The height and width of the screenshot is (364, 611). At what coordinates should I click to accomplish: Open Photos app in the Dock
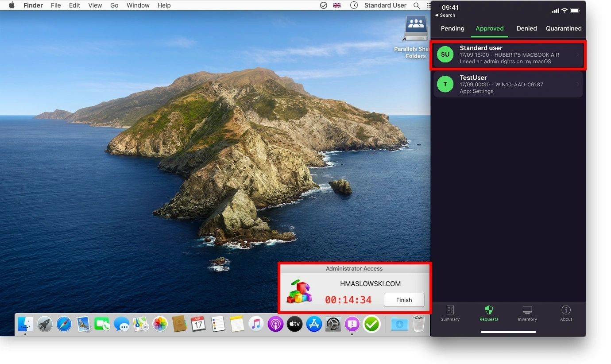pos(160,325)
